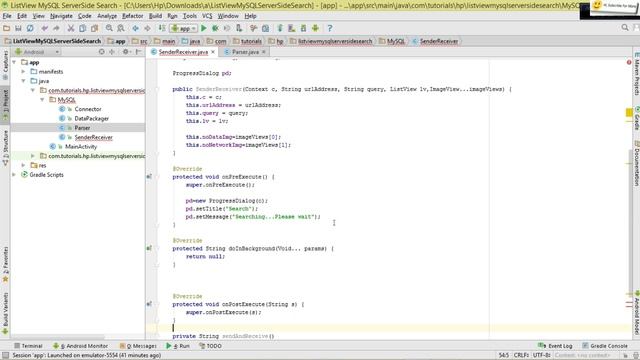
Task: Open the Refactor menu
Action: (x=133, y=16)
